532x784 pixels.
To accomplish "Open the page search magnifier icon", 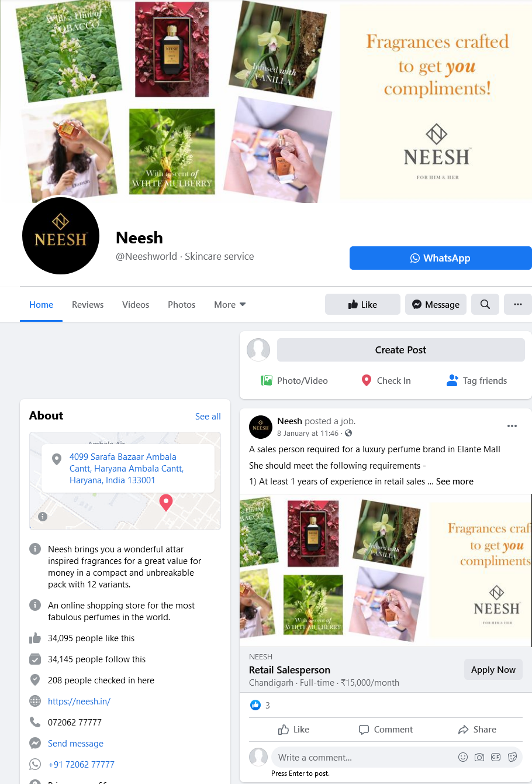I will (x=485, y=304).
